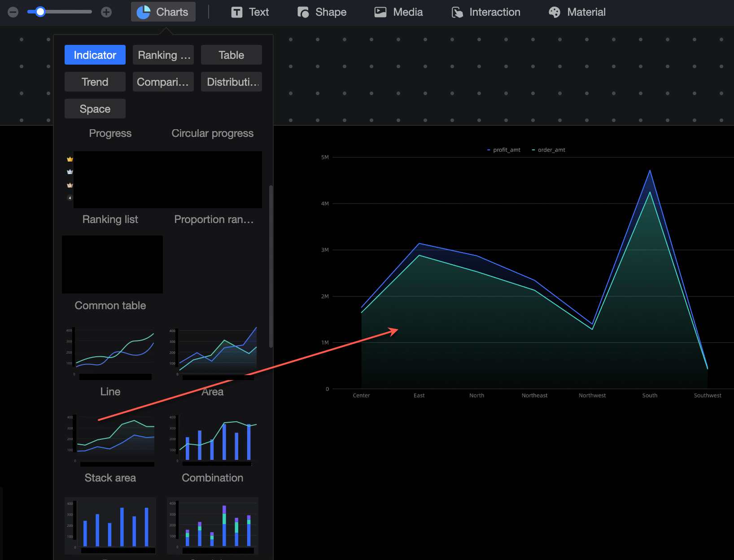
Task: Select the Trend chart category
Action: click(x=95, y=82)
